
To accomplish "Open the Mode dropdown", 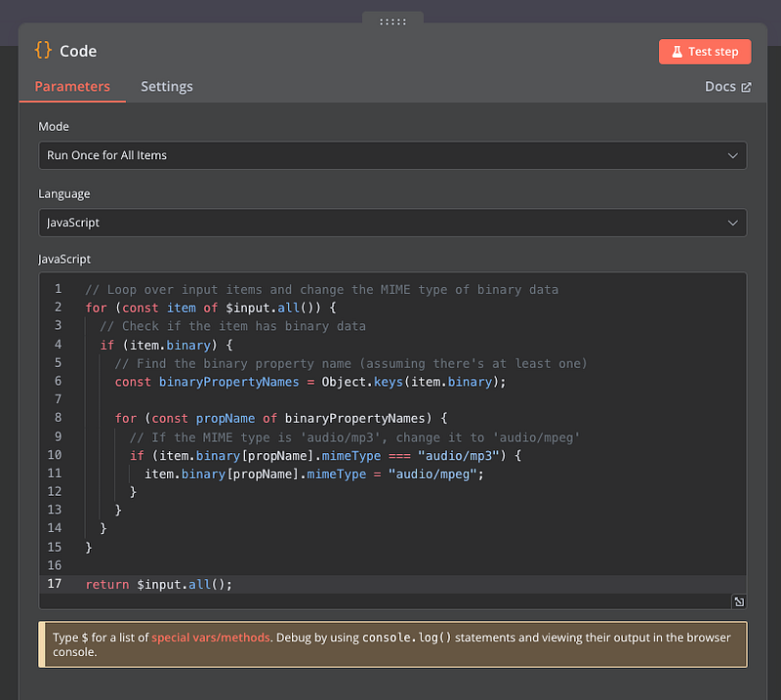I will click(x=392, y=155).
